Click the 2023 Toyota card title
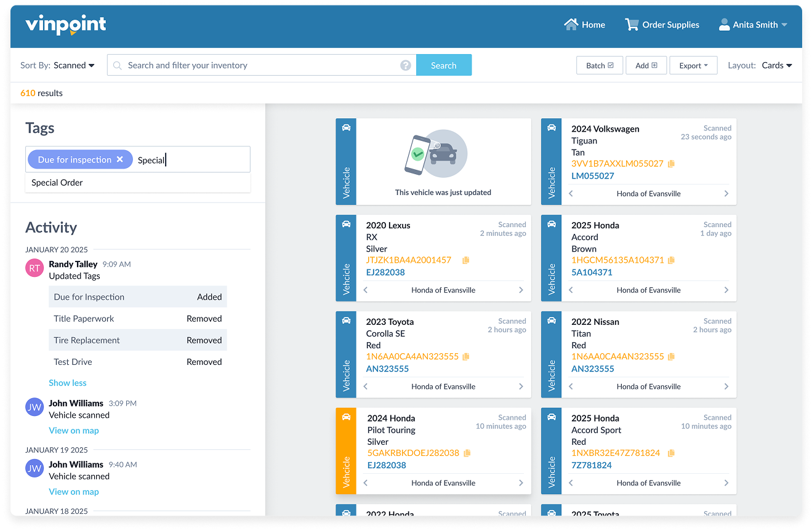 click(390, 322)
